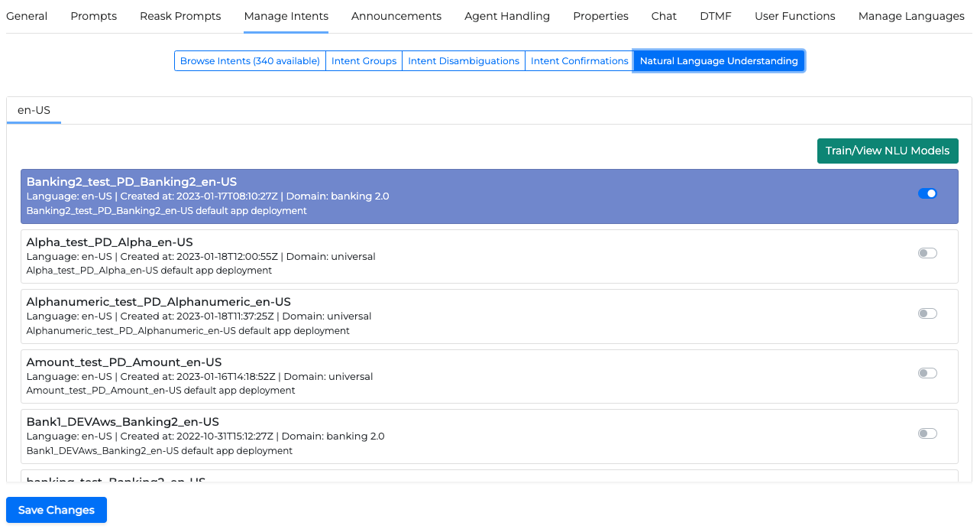The height and width of the screenshot is (529, 980).
Task: Select the Agent Handling tab
Action: 506,16
